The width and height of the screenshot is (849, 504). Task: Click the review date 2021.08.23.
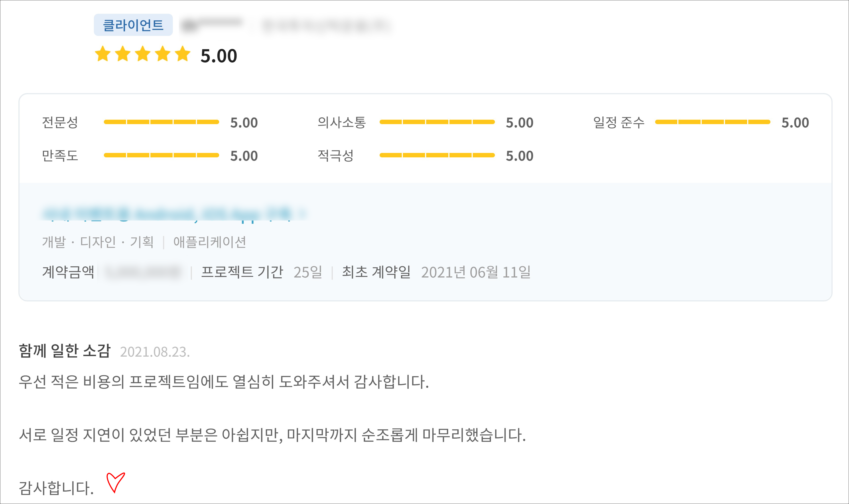pyautogui.click(x=155, y=352)
